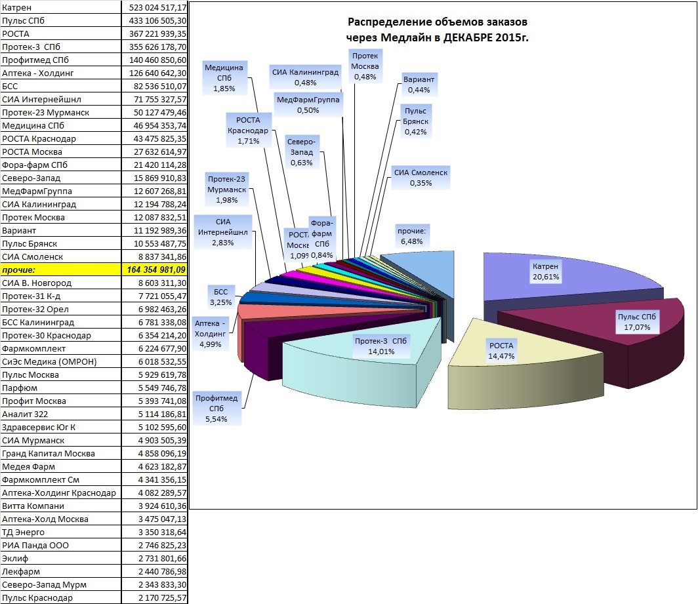Click the table cell 'СИА Интернейшнл'
The image size is (700, 604).
pos(61,99)
